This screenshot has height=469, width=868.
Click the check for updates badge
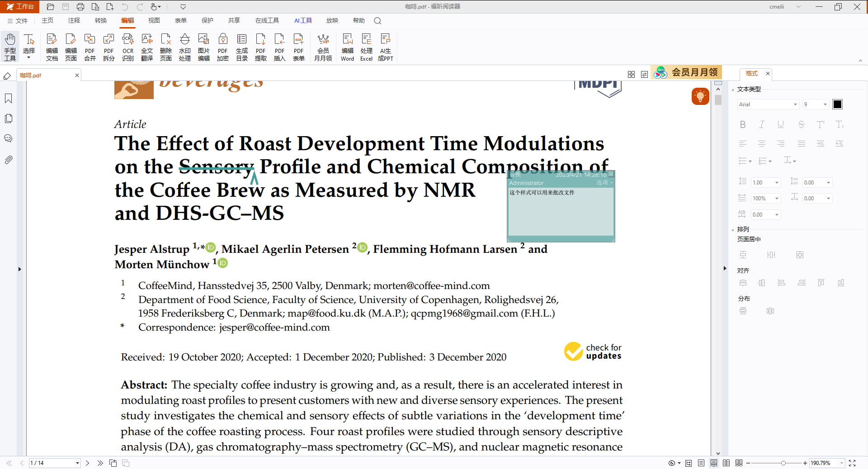[593, 351]
